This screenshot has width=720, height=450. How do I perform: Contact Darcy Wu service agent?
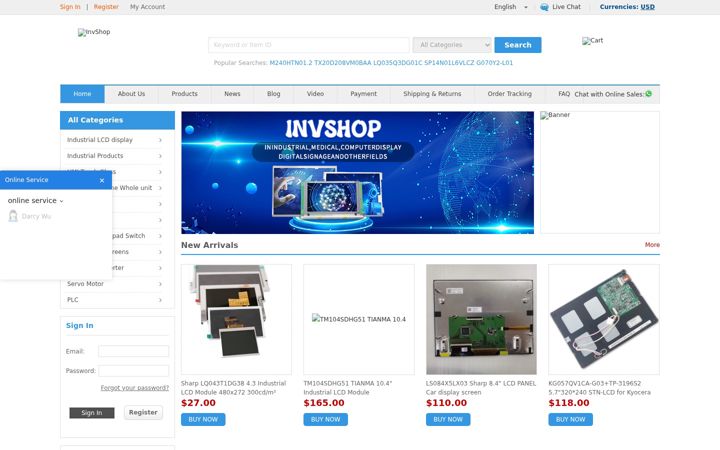tap(30, 216)
